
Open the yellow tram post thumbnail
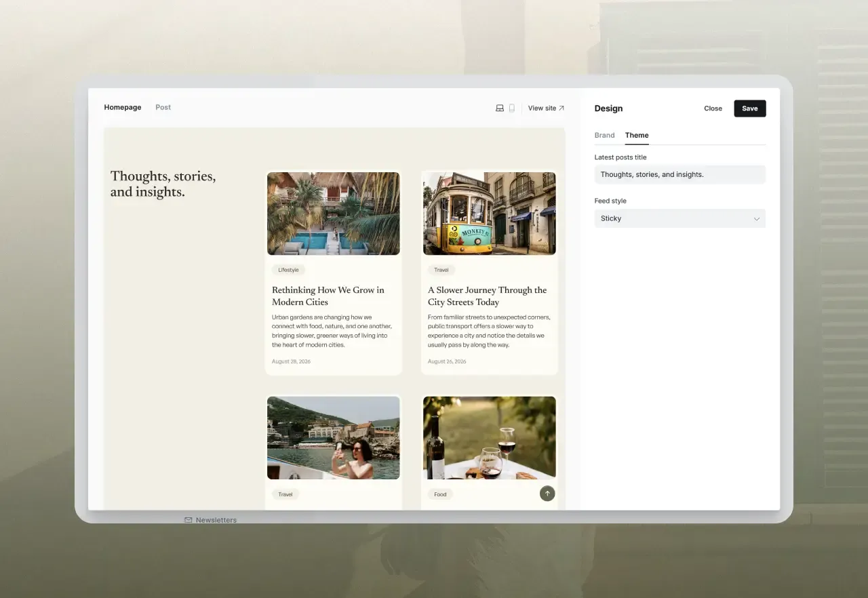490,214
